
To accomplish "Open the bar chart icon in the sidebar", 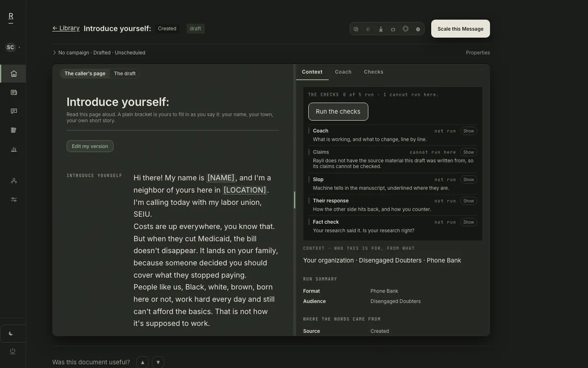I will tap(14, 149).
